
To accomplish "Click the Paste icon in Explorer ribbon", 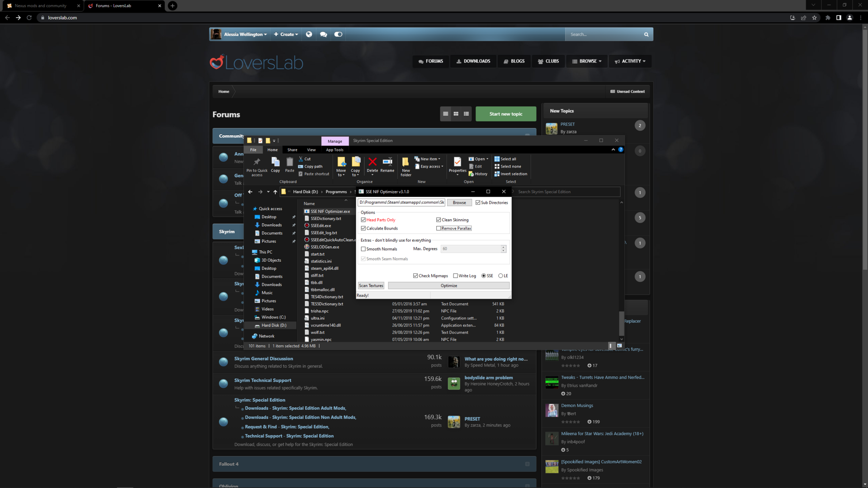I will click(290, 162).
